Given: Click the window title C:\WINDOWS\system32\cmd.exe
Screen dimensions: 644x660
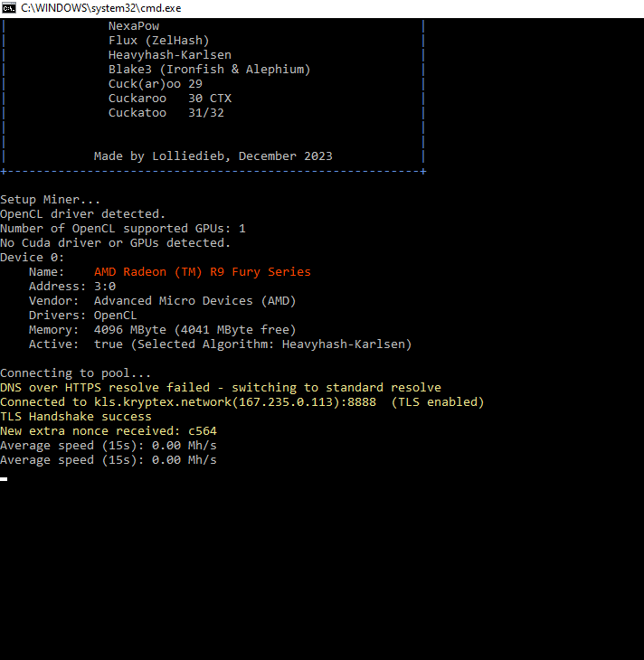Looking at the screenshot, I should point(101,8).
